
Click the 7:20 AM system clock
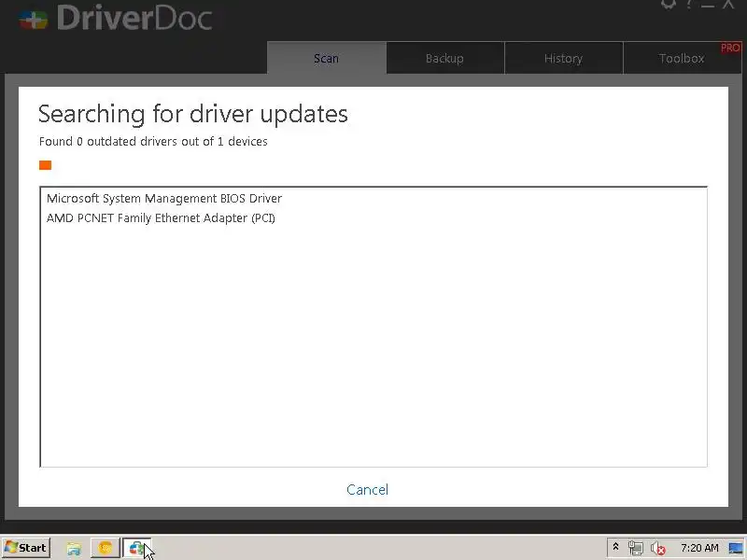tap(699, 548)
